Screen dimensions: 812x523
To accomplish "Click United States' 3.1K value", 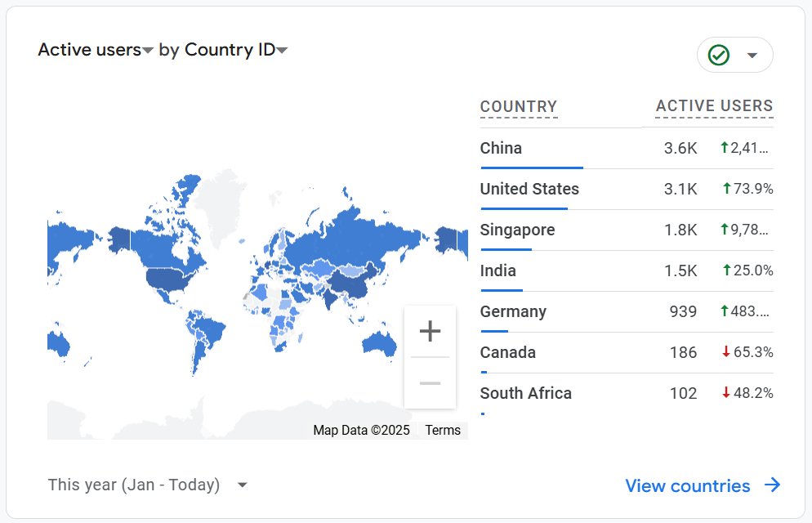I will (x=680, y=189).
